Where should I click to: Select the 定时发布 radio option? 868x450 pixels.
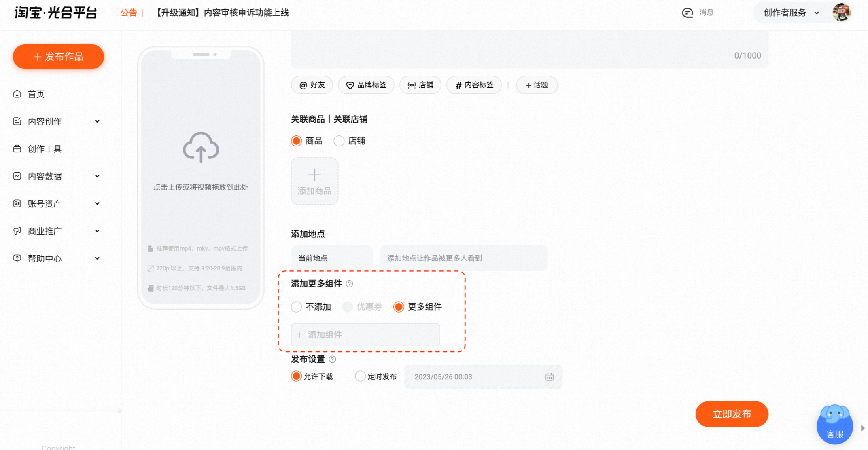376,376
